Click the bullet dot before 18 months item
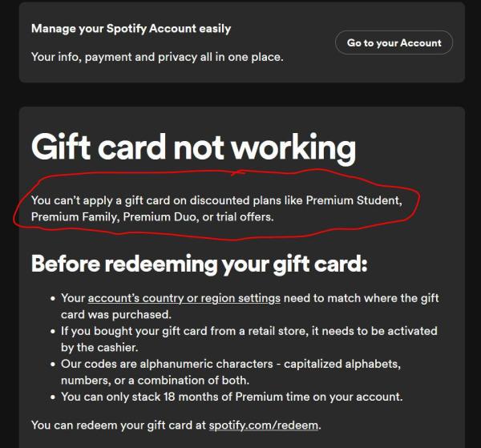The image size is (481, 448). click(53, 397)
